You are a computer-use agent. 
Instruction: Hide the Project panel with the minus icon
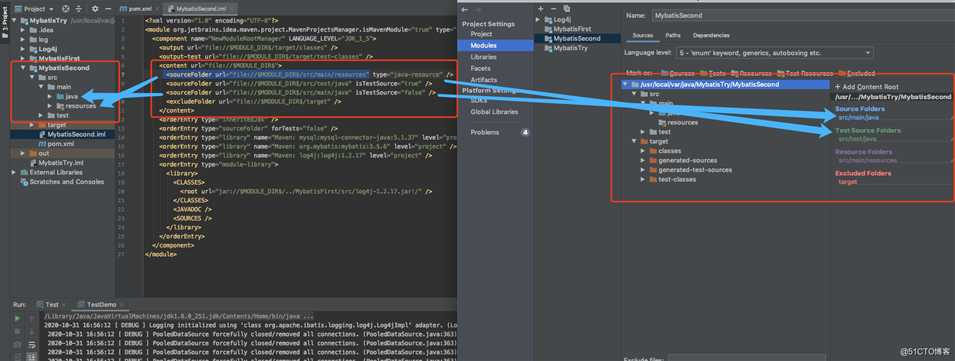click(108, 9)
